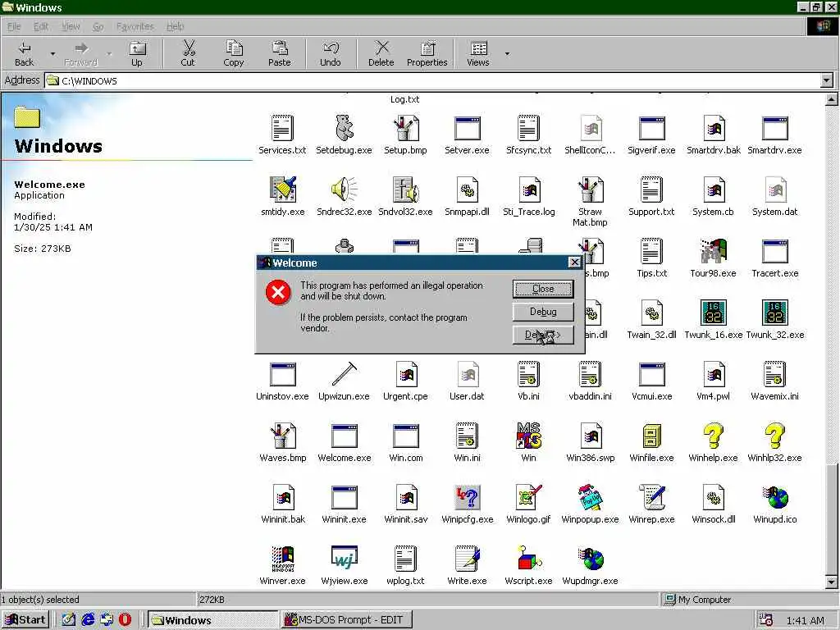Open the Back history dropdown arrow

52,53
